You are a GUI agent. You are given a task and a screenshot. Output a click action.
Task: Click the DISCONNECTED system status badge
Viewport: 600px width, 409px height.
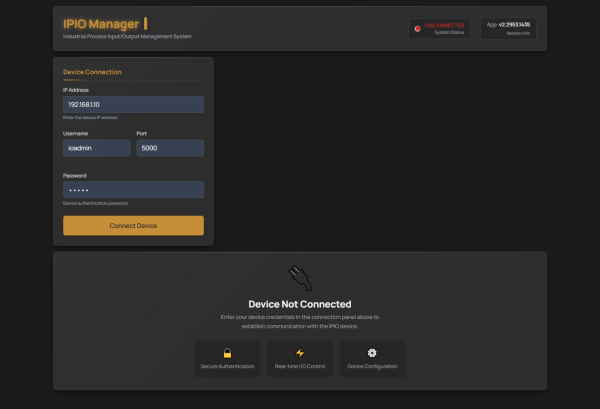[439, 28]
